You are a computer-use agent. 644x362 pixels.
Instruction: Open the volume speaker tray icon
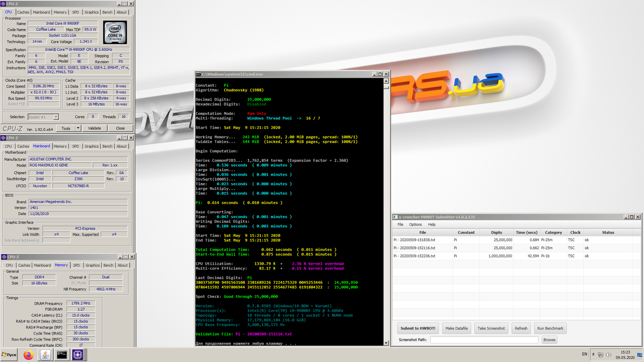click(608, 355)
